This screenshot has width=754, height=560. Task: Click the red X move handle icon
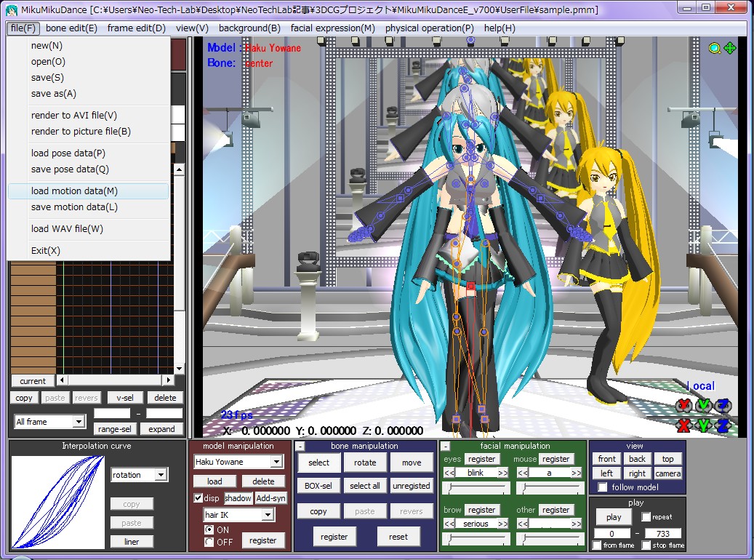pos(683,425)
